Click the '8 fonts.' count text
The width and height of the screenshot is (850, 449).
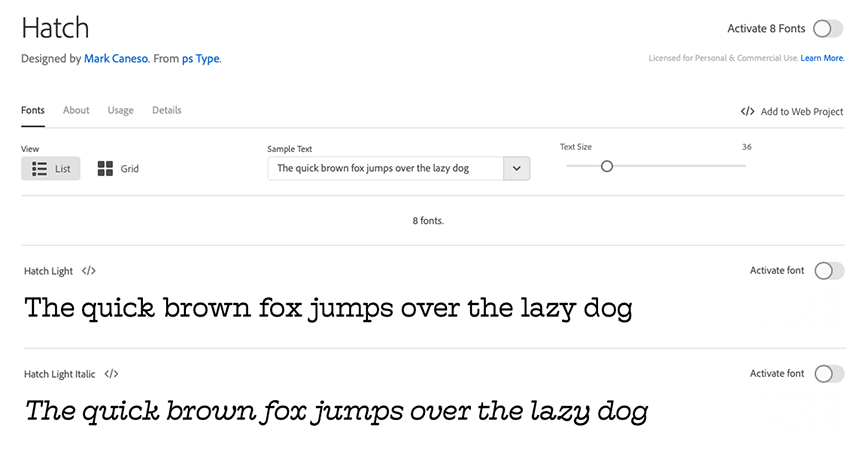click(428, 221)
